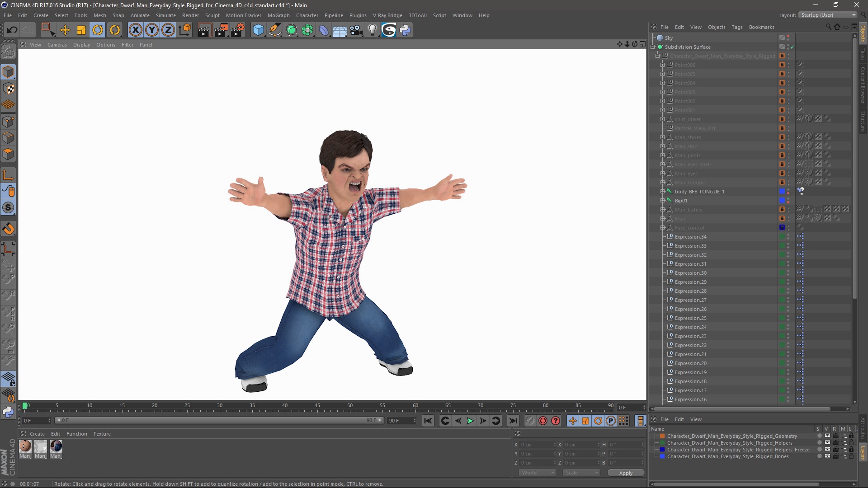Open material manager Create menu
The height and width of the screenshot is (488, 868).
coord(37,434)
